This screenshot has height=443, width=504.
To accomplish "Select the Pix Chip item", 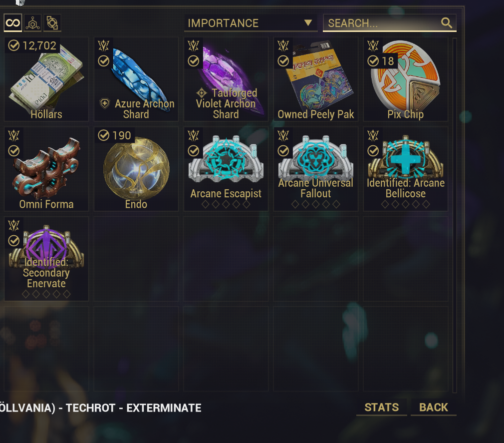I will pyautogui.click(x=406, y=79).
